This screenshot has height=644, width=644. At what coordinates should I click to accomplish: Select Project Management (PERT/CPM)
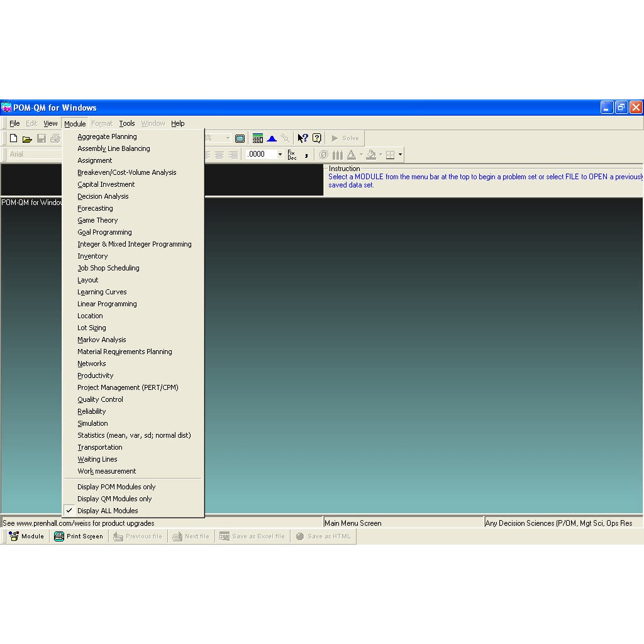tap(133, 387)
